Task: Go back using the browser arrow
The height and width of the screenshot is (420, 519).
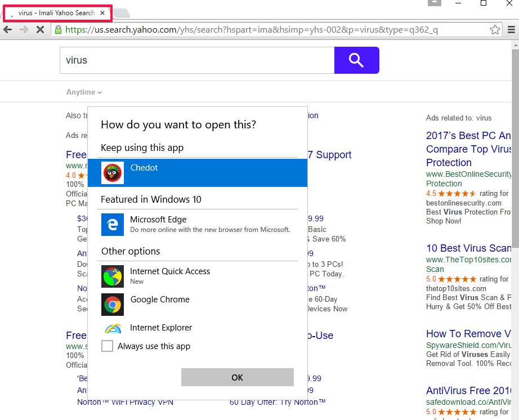Action: (x=8, y=30)
